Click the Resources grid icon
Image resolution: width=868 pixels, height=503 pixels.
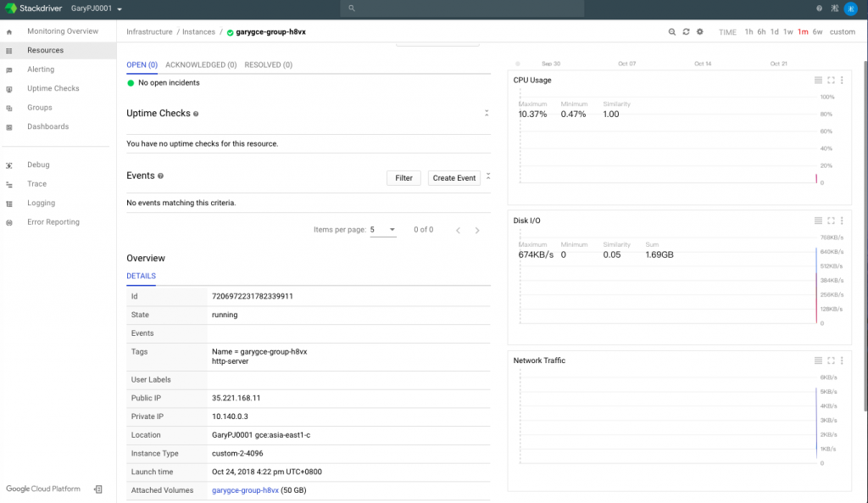[x=8, y=51]
